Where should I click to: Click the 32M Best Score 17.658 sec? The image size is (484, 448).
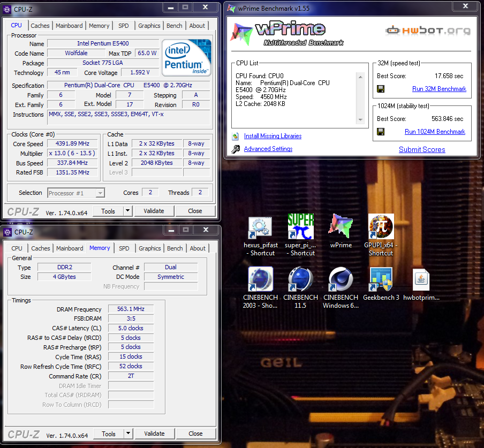[x=449, y=76]
